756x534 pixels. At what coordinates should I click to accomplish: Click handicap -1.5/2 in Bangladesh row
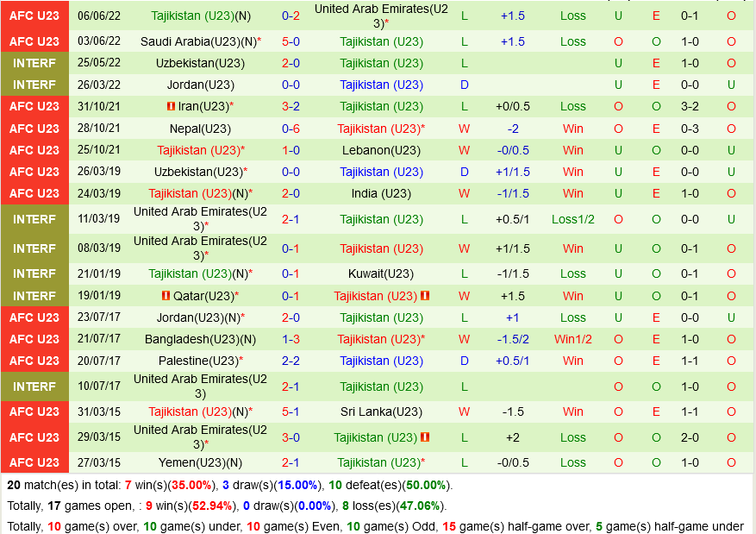513,339
